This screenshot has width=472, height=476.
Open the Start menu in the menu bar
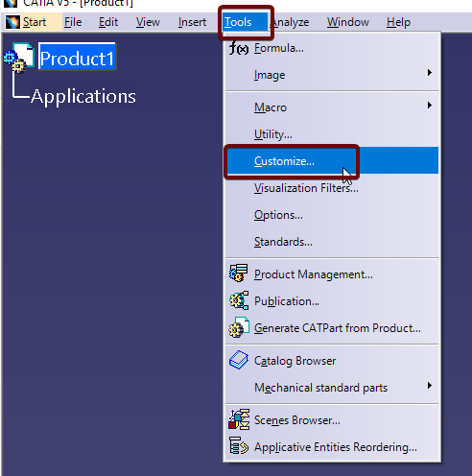(35, 22)
